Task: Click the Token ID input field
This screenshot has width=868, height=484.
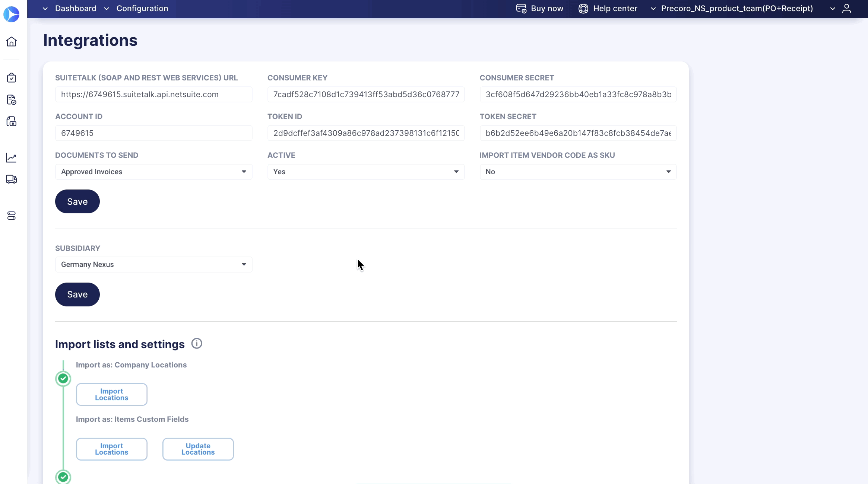Action: (366, 133)
